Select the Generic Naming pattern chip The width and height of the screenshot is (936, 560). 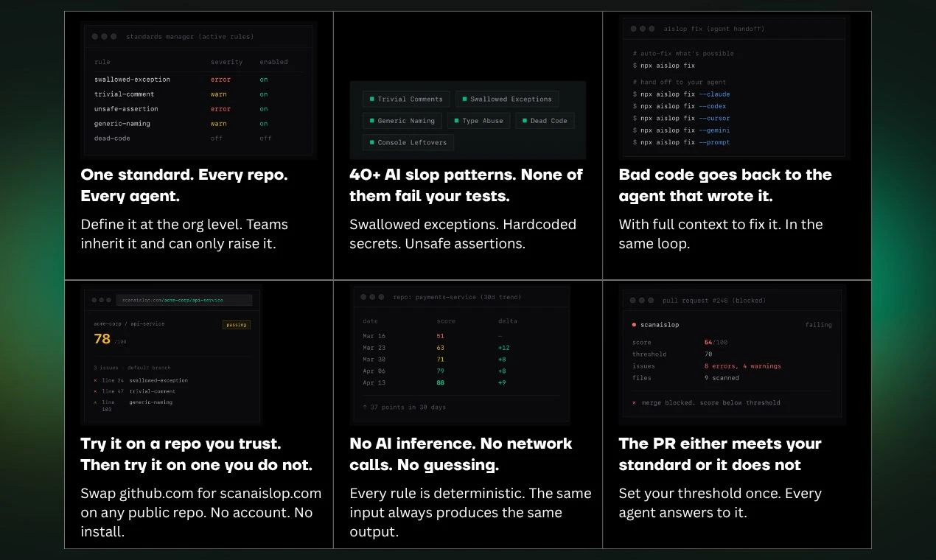402,121
